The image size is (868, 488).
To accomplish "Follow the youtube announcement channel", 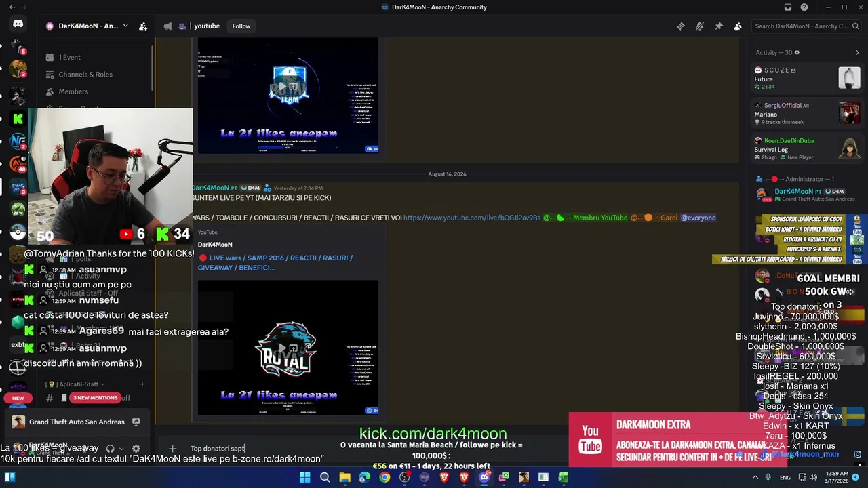I will point(241,26).
